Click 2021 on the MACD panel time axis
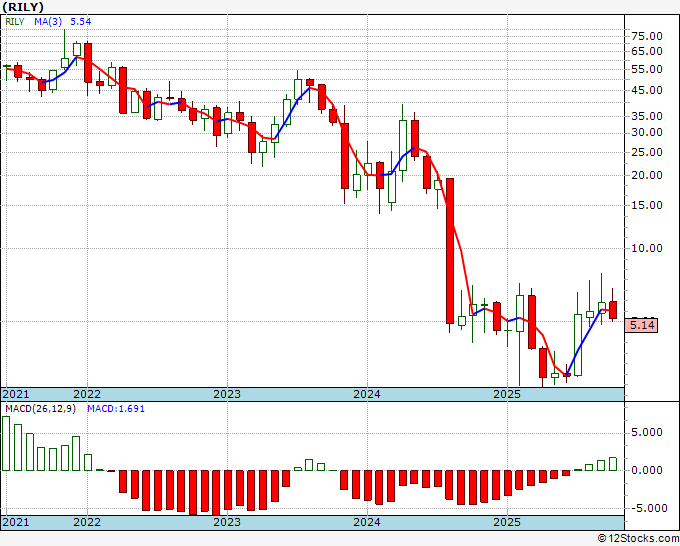 pyautogui.click(x=16, y=522)
